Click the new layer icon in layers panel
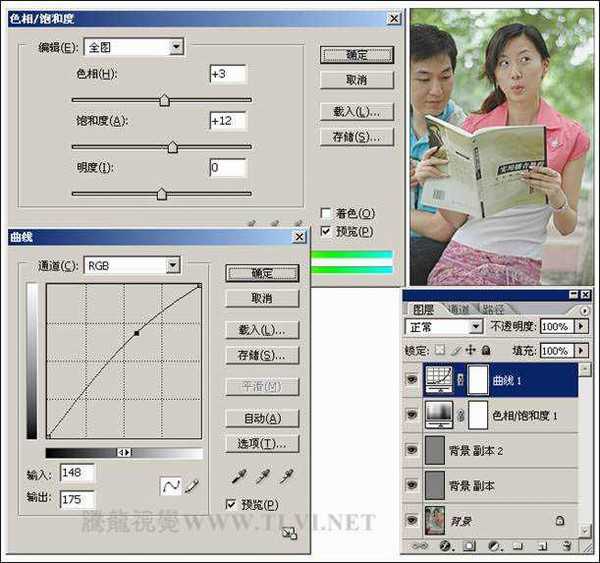Image resolution: width=600 pixels, height=563 pixels. point(540,546)
